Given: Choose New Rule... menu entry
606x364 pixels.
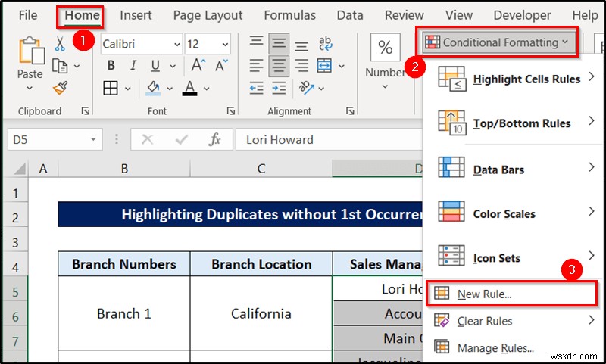Looking at the screenshot, I should (511, 294).
